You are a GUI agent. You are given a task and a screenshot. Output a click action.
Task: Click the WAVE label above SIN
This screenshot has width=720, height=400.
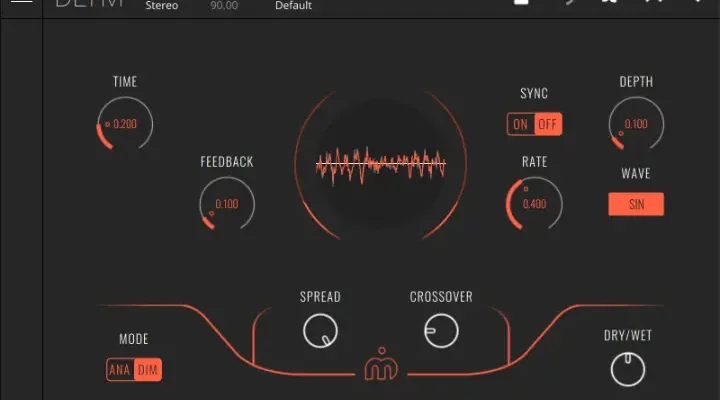[636, 174]
